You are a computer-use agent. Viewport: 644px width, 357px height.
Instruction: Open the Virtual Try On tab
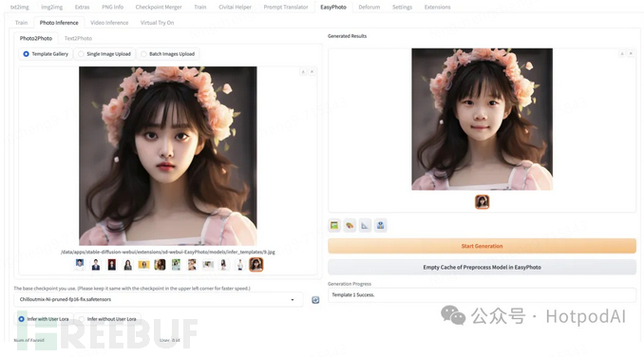[158, 23]
